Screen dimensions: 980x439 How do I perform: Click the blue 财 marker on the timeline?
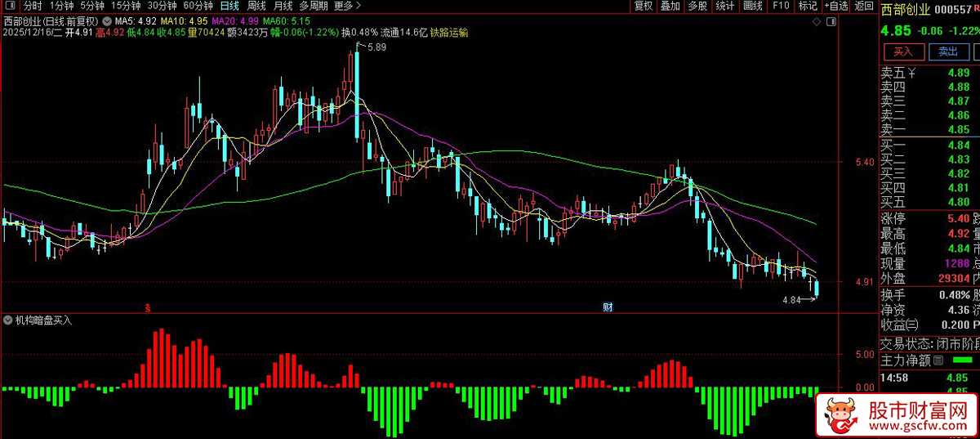pyautogui.click(x=608, y=307)
